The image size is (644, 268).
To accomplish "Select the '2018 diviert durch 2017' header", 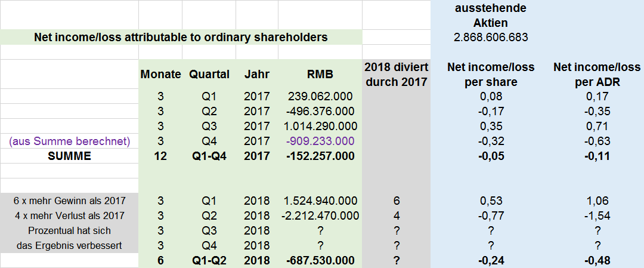I will coord(397,75).
